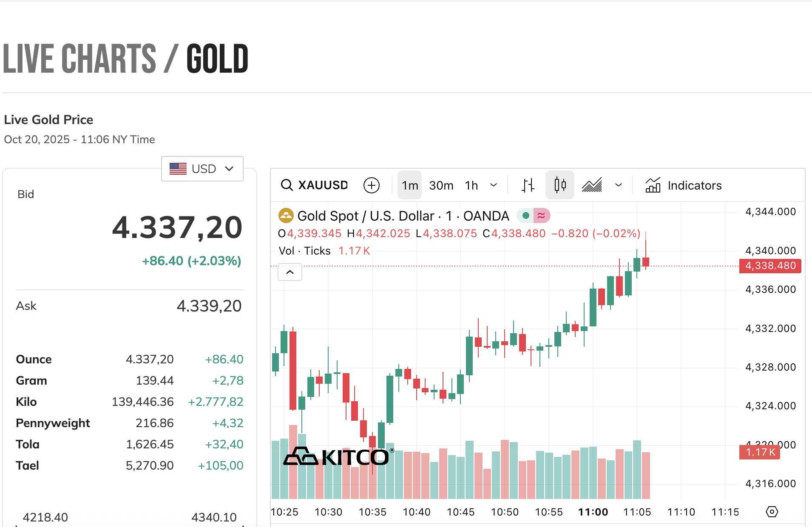The image size is (812, 527).
Task: Expand the chart style dropdown chevron
Action: tap(619, 185)
